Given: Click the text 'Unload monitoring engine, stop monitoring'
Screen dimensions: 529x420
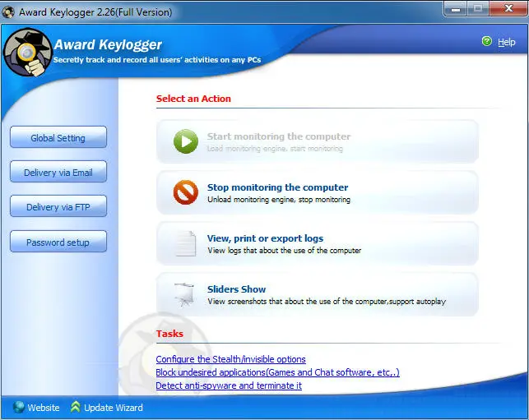Looking at the screenshot, I should point(279,200).
